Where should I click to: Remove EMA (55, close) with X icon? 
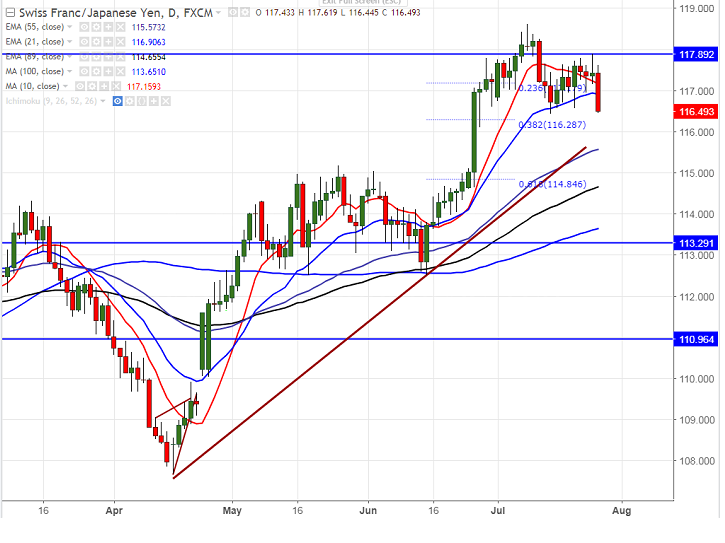(x=120, y=27)
